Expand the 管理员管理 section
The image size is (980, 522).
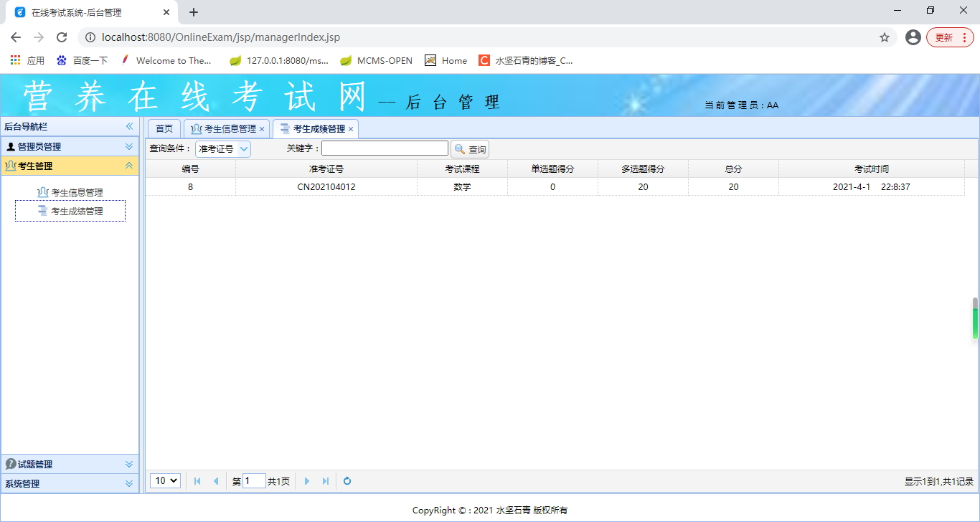pyautogui.click(x=130, y=146)
